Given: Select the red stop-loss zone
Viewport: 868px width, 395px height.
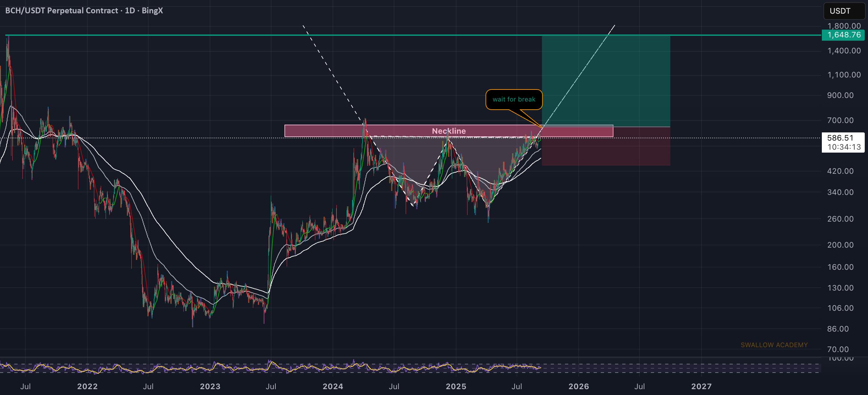Looking at the screenshot, I should pos(606,146).
